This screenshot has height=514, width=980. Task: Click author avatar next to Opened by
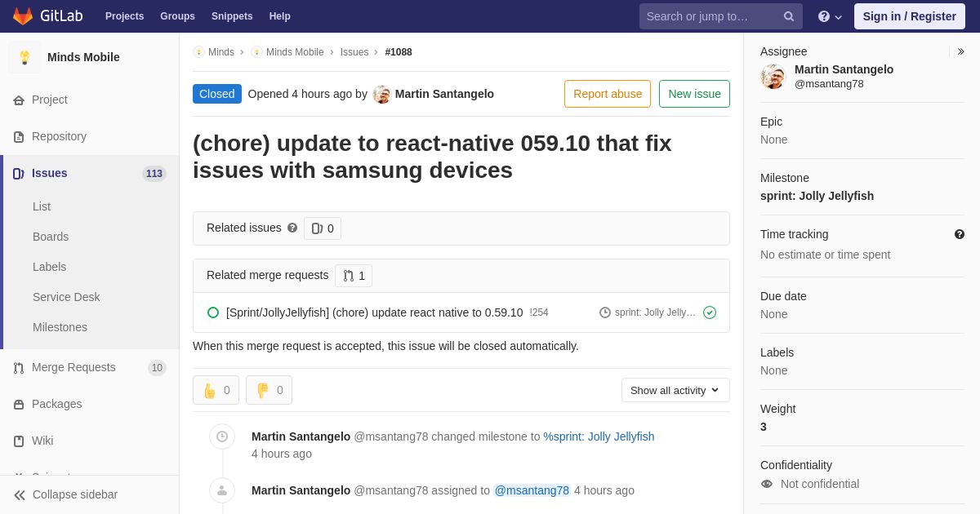click(381, 94)
